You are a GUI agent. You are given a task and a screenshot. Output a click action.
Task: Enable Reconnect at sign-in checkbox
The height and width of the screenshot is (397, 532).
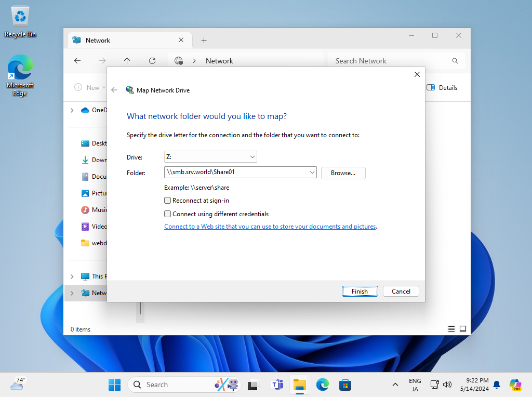(168, 201)
